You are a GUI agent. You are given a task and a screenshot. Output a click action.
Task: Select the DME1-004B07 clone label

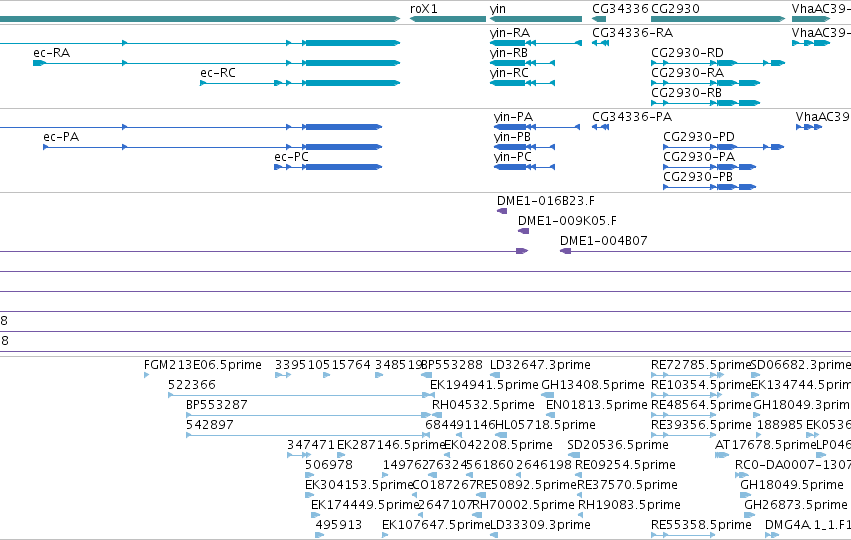604,240
